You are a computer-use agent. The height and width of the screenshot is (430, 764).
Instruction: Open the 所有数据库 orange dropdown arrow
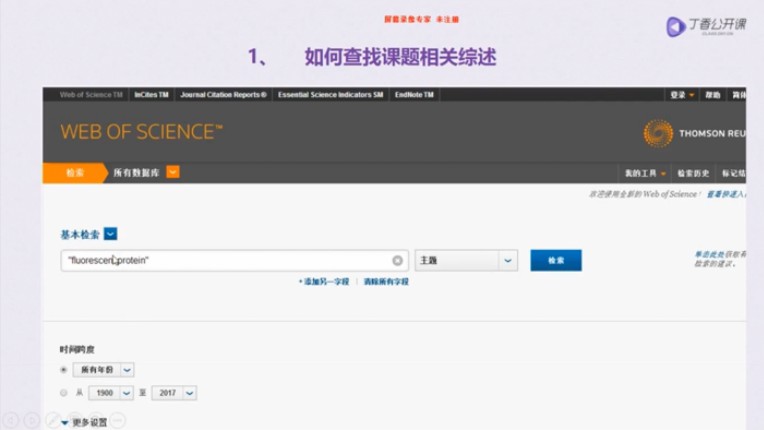(173, 172)
